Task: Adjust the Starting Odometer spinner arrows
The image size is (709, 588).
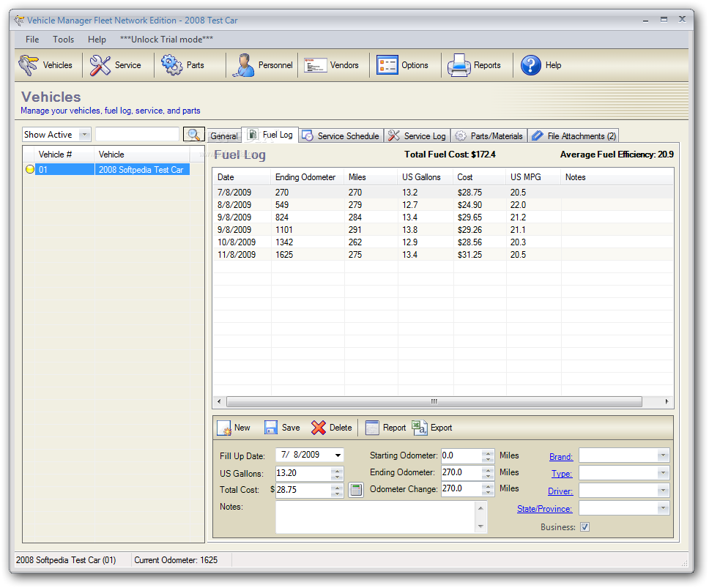Action: tap(488, 455)
